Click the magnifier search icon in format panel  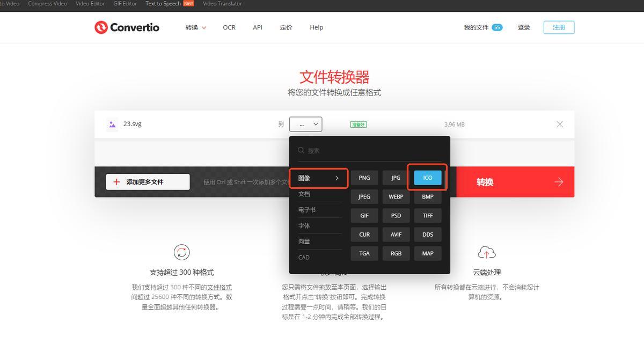point(302,151)
